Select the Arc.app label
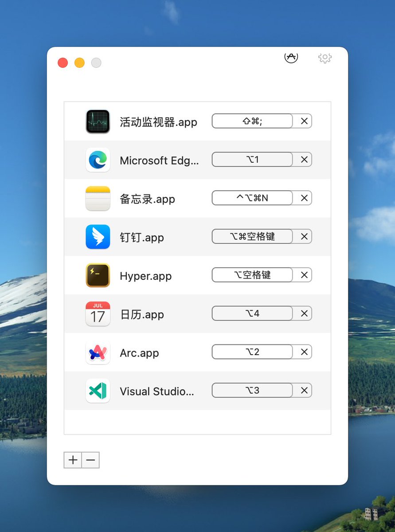 click(x=139, y=353)
